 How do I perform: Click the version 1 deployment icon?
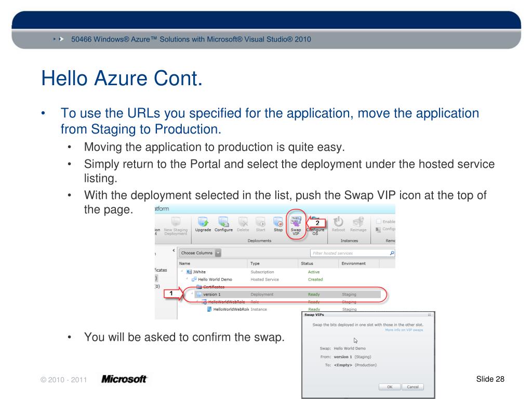(x=199, y=295)
